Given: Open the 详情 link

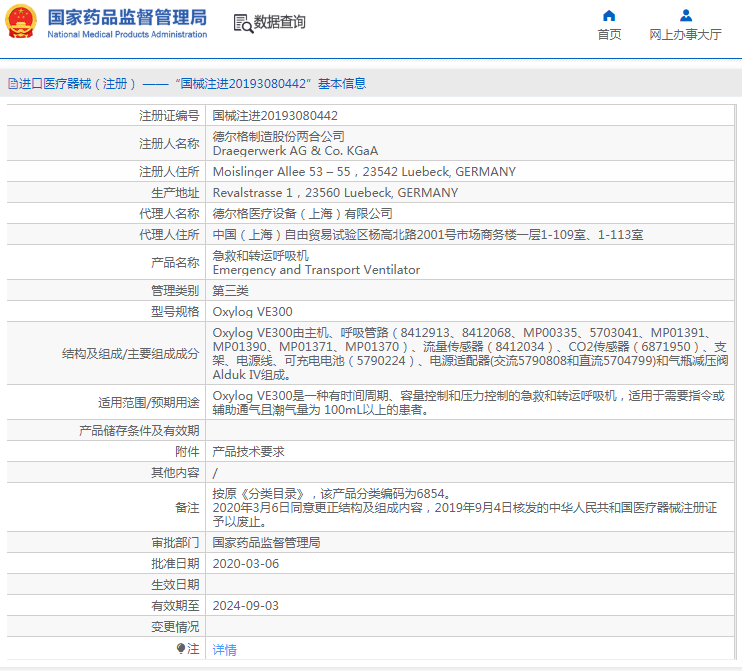Looking at the screenshot, I should coord(224,650).
